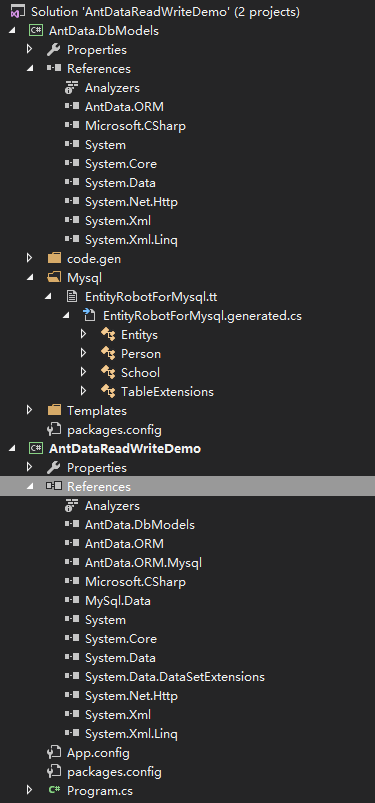The image size is (375, 803).
Task: Expand the Person class node
Action: 84,353
